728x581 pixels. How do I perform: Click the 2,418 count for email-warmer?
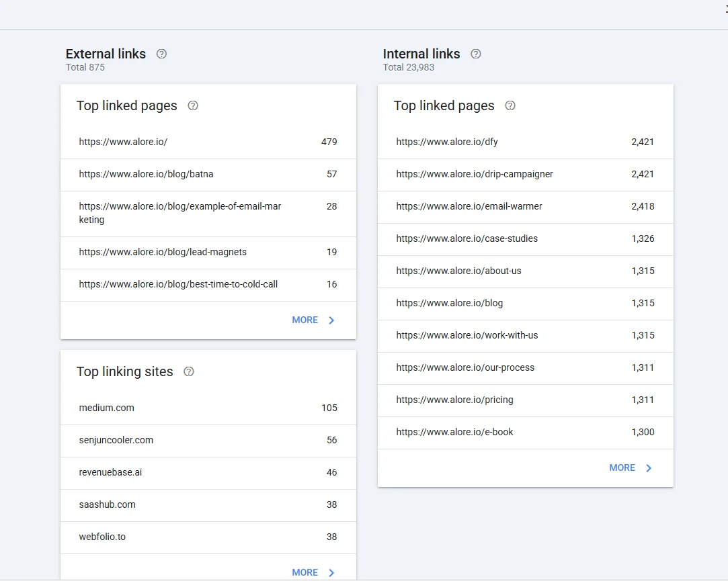643,206
